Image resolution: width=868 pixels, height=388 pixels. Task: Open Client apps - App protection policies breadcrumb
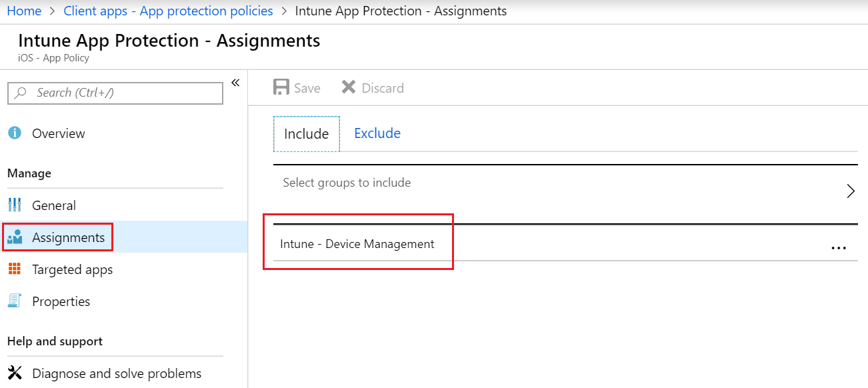tap(168, 11)
